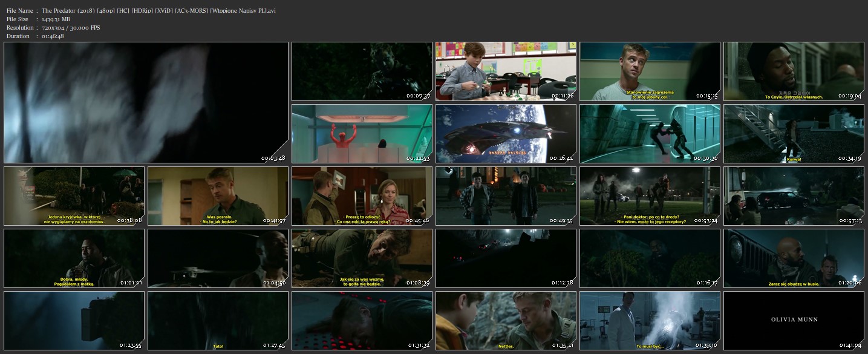Select the thumbnail stamped 00:53:24

650,196
